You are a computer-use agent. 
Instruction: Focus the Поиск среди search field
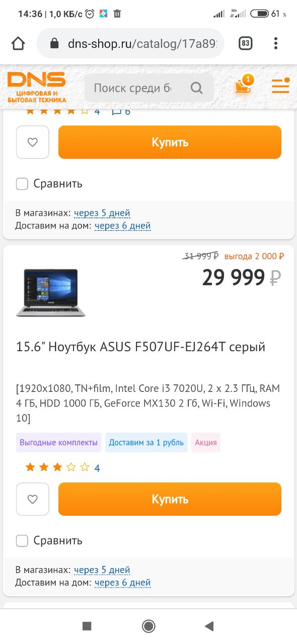[133, 88]
